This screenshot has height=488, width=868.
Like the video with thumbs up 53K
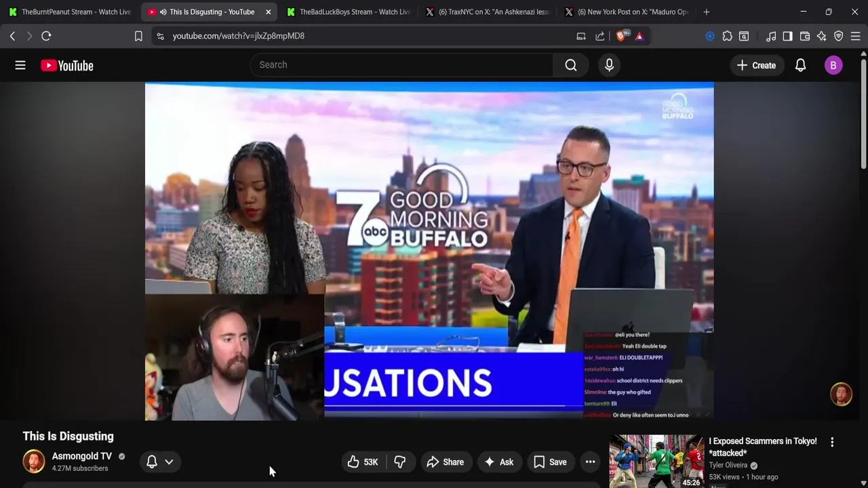[x=363, y=462]
